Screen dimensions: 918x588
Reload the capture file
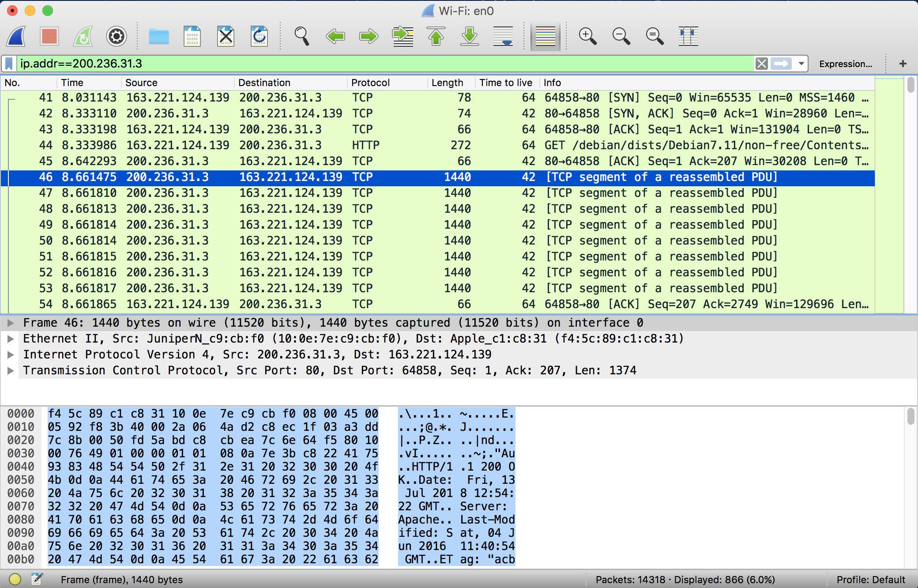260,36
